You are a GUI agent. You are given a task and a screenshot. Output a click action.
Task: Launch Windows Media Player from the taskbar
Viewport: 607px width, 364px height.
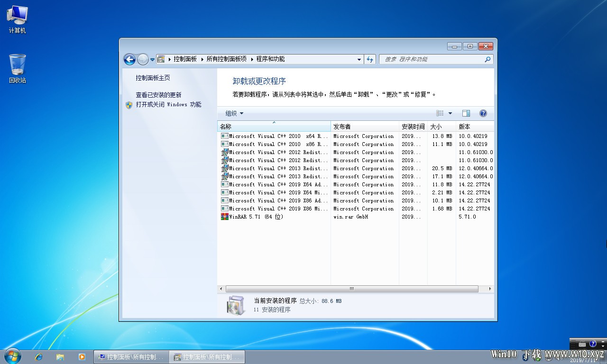(82, 357)
